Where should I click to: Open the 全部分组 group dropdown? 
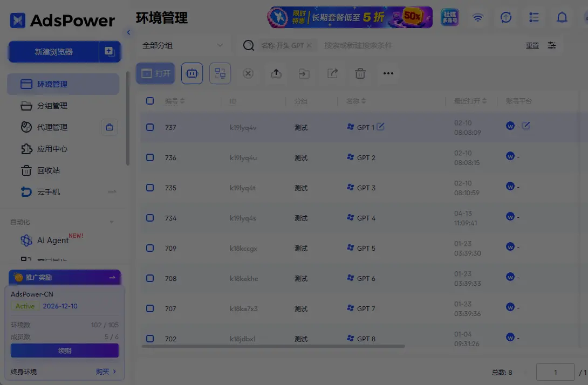[183, 45]
